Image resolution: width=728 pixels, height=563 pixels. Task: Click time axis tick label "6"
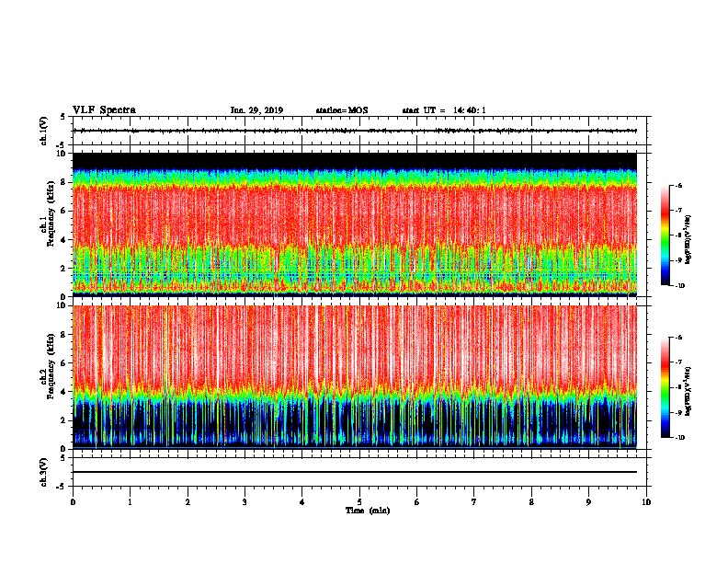coord(417,502)
